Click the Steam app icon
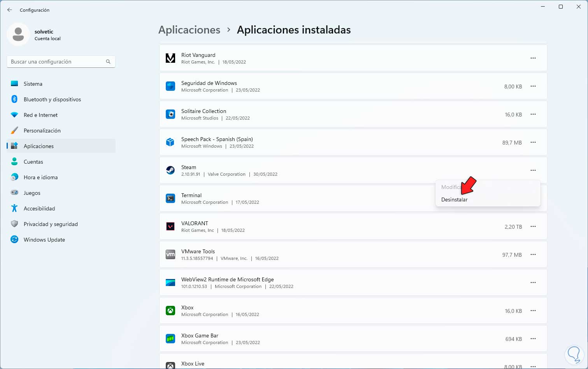The width and height of the screenshot is (588, 369). (170, 170)
